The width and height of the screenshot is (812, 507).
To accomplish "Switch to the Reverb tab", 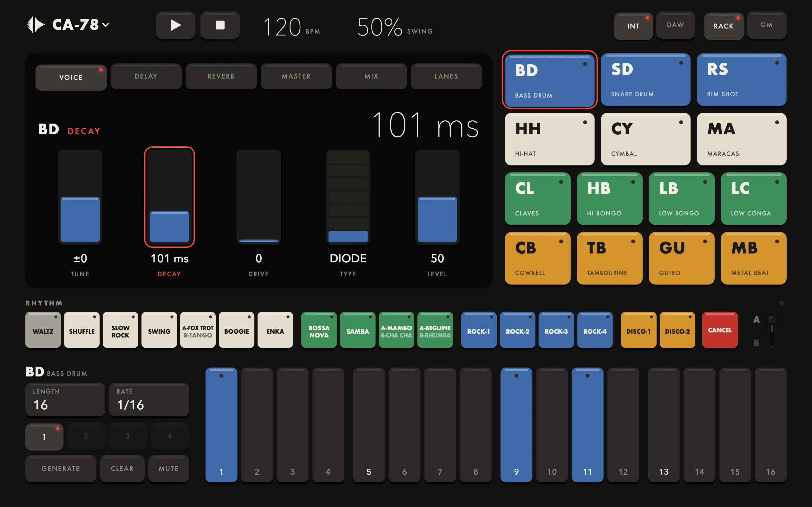I will [x=221, y=76].
